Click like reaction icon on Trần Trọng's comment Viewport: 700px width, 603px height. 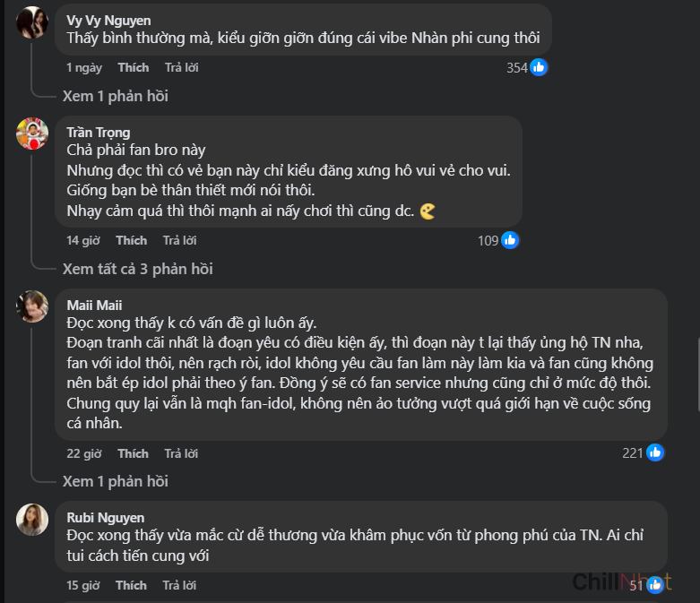[510, 240]
